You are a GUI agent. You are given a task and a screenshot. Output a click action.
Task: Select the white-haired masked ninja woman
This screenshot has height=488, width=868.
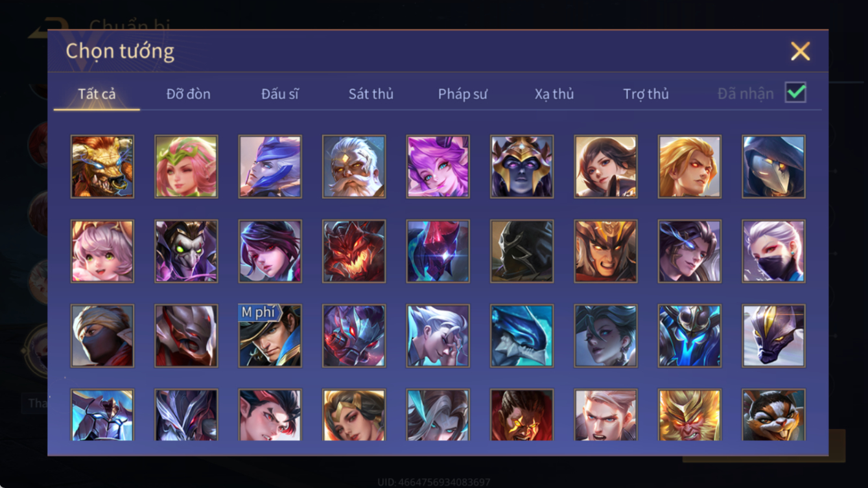point(774,251)
